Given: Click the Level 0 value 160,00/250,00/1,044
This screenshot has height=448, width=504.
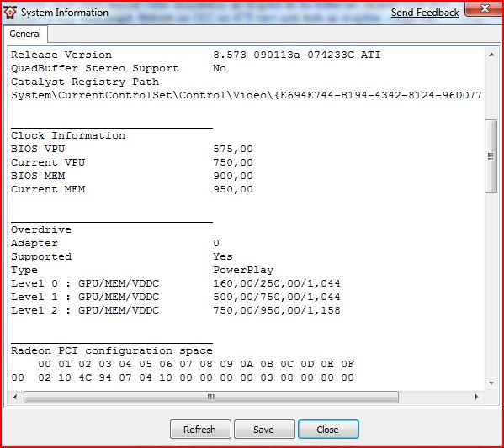Looking at the screenshot, I should tap(277, 283).
